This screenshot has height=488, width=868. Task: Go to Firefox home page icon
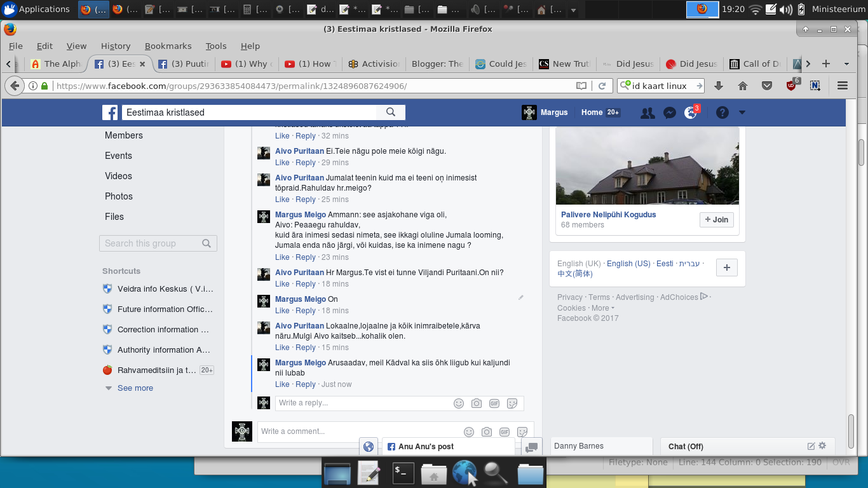point(743,86)
